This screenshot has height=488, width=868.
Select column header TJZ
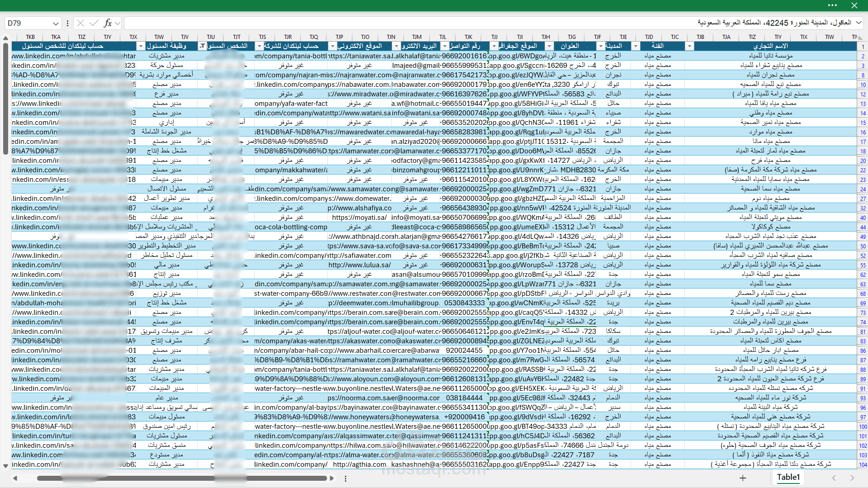[x=82, y=37]
